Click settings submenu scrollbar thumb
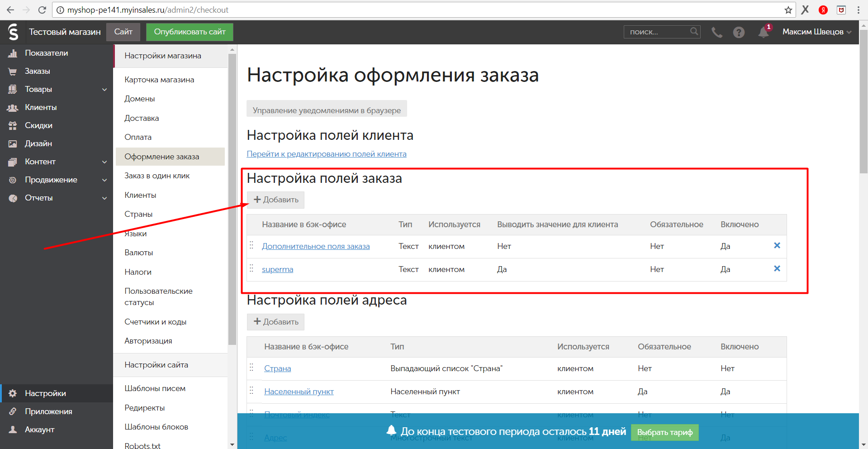This screenshot has width=868, height=449. (x=232, y=199)
